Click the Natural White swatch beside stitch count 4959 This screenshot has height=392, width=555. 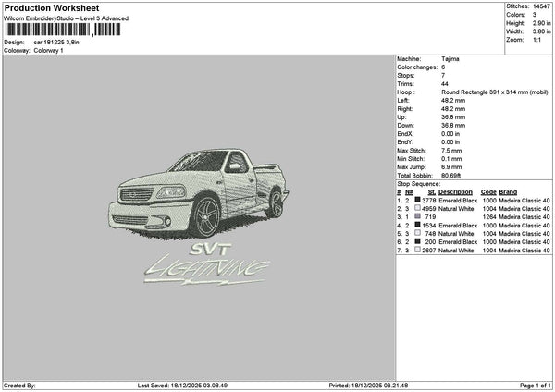(418, 208)
